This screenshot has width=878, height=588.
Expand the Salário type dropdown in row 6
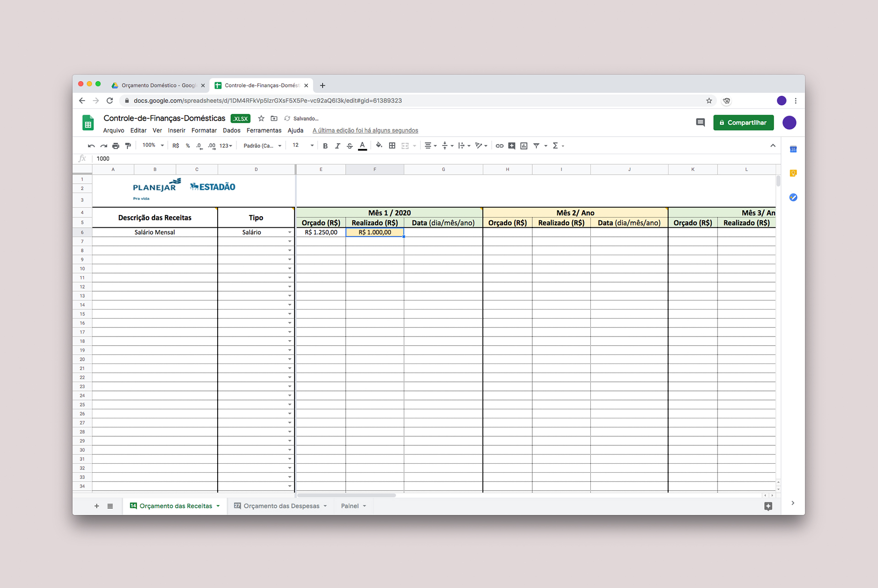(289, 232)
